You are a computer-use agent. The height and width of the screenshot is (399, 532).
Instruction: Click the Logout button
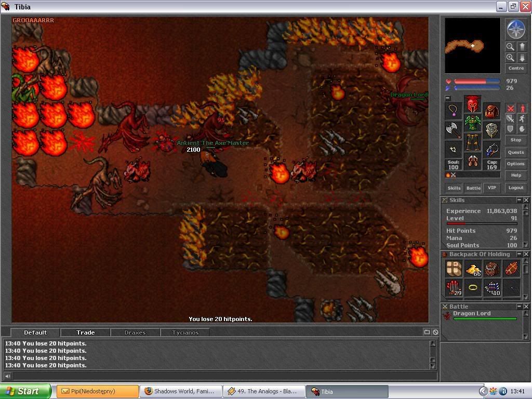[x=516, y=188]
